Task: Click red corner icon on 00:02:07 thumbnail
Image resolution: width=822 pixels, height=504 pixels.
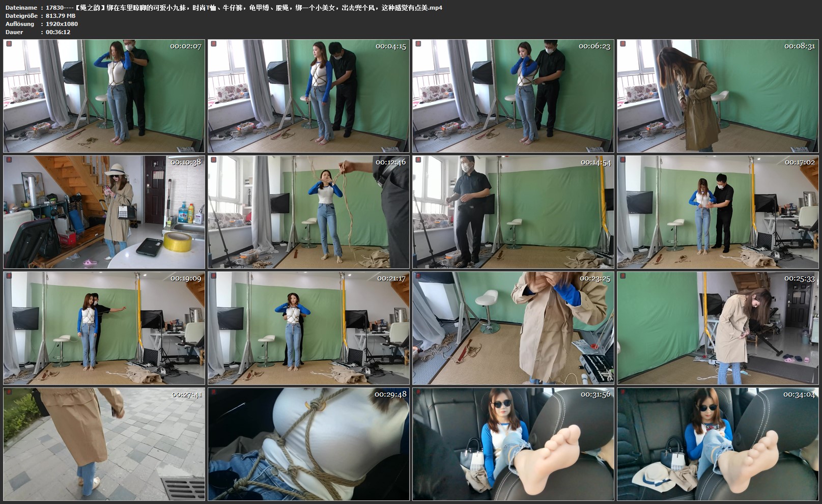Action: tap(9, 44)
